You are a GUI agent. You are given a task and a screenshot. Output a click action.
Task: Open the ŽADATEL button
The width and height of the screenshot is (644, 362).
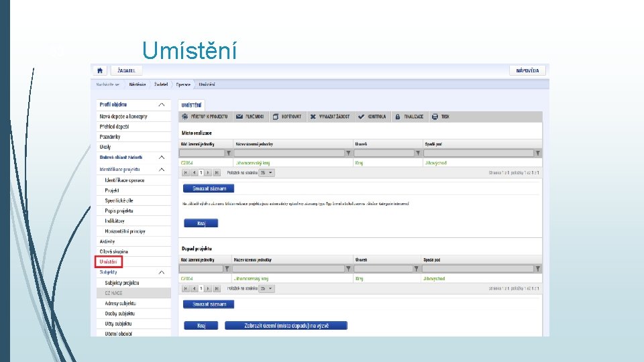click(126, 70)
